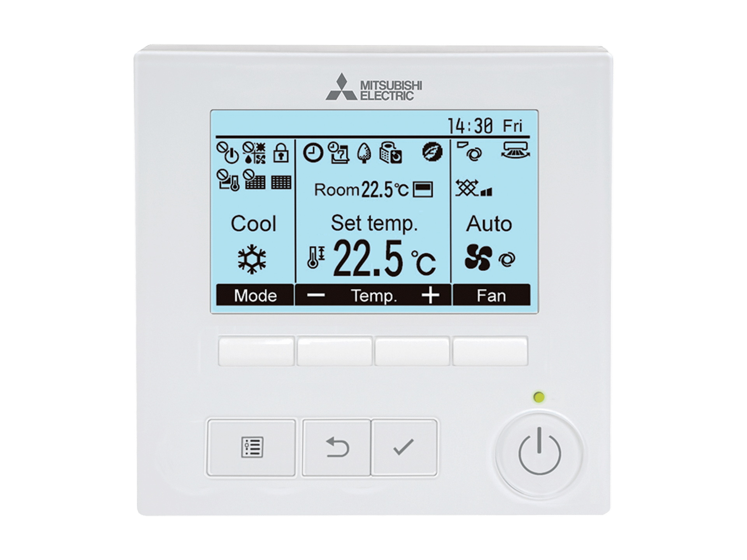The image size is (747, 560).
Task: Click the outdoor unit silent mode icon
Action: point(391,152)
